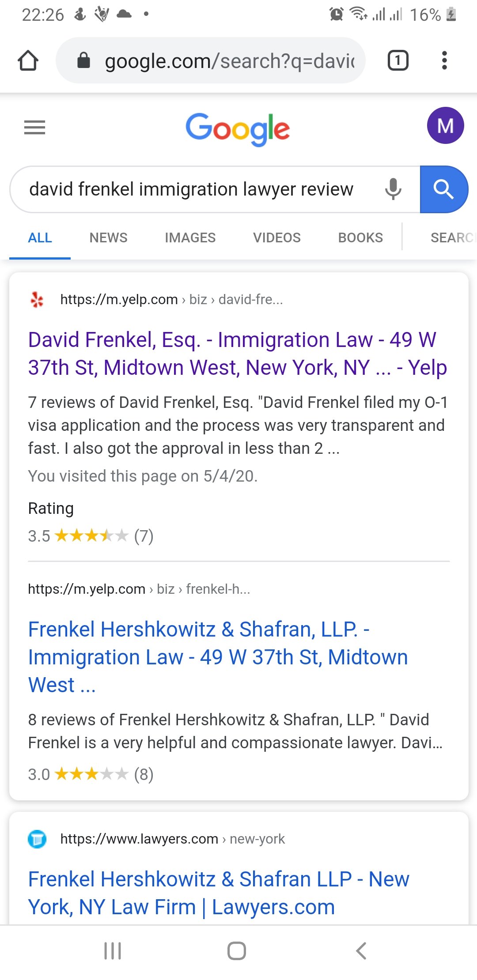Open the account avatar labeled M

click(x=445, y=126)
